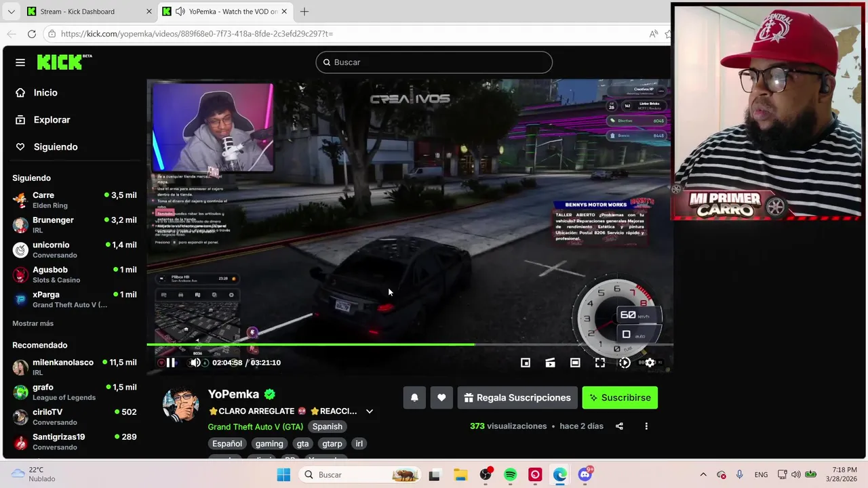This screenshot has height=488, width=868.
Task: Expand Mostrar más following list
Action: [33, 323]
